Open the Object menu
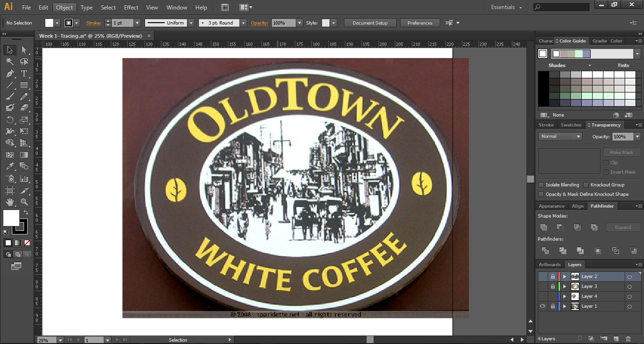This screenshot has width=644, height=344. point(64,8)
